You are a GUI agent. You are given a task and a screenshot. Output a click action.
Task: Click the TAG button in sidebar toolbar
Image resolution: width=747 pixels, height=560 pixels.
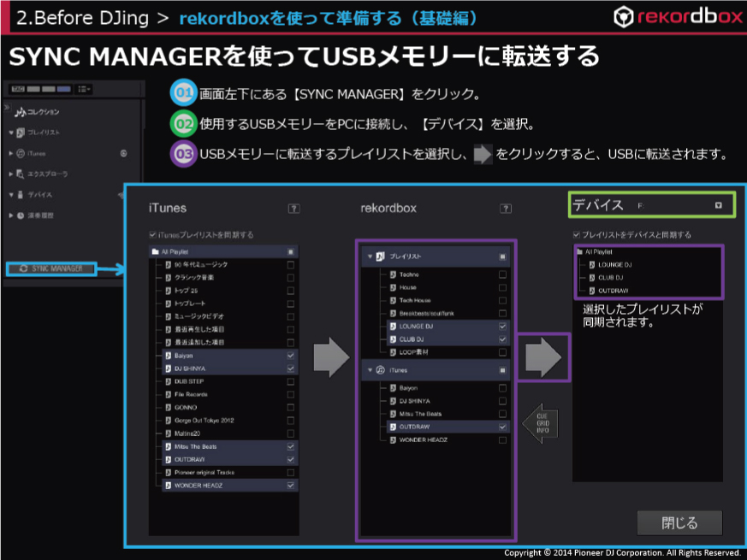coord(18,89)
